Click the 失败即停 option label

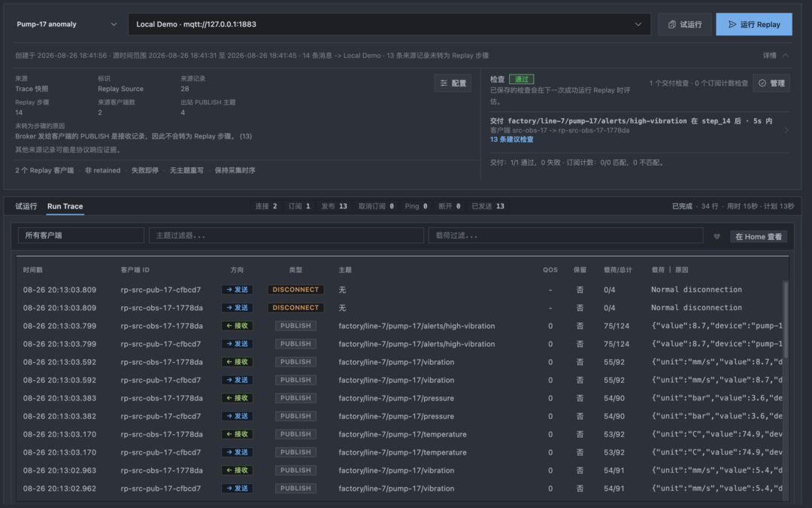[145, 171]
